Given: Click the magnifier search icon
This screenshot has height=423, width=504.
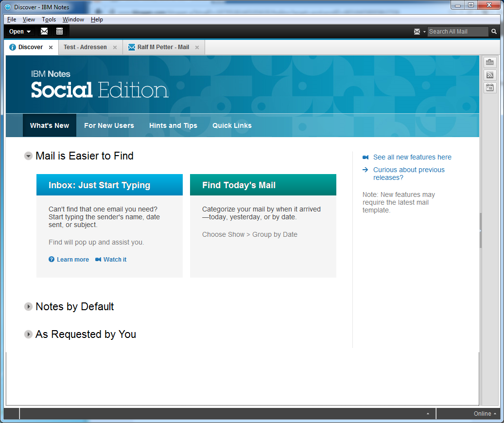Looking at the screenshot, I should (494, 32).
